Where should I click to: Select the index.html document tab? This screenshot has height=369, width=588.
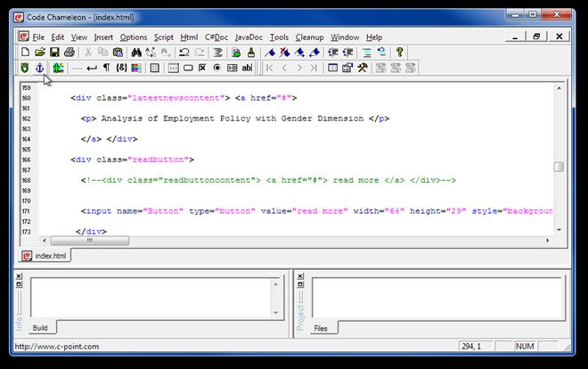coord(45,256)
